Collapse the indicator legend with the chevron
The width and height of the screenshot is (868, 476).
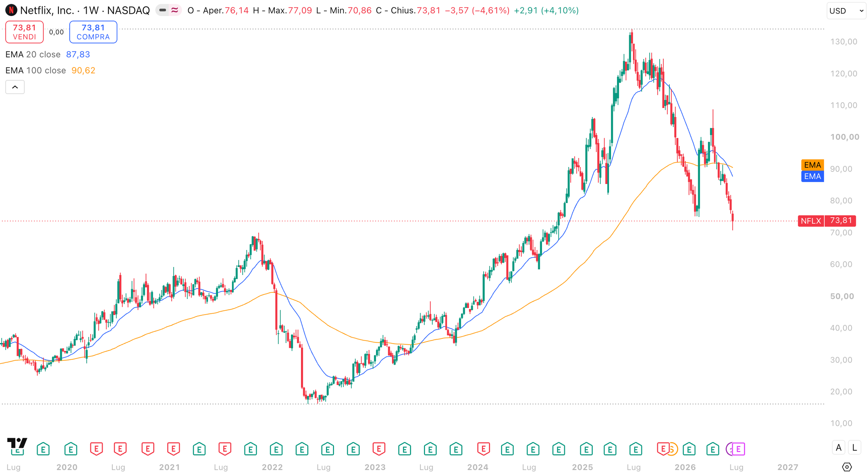pyautogui.click(x=15, y=87)
